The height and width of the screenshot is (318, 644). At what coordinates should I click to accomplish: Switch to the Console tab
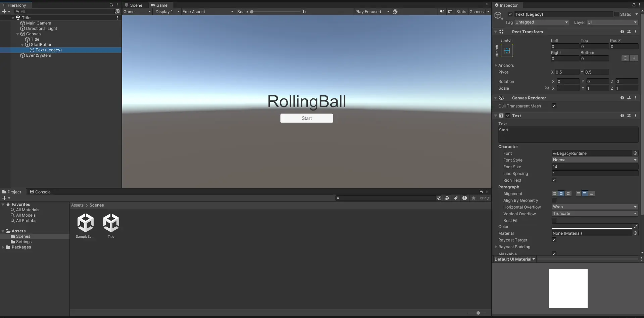click(40, 192)
